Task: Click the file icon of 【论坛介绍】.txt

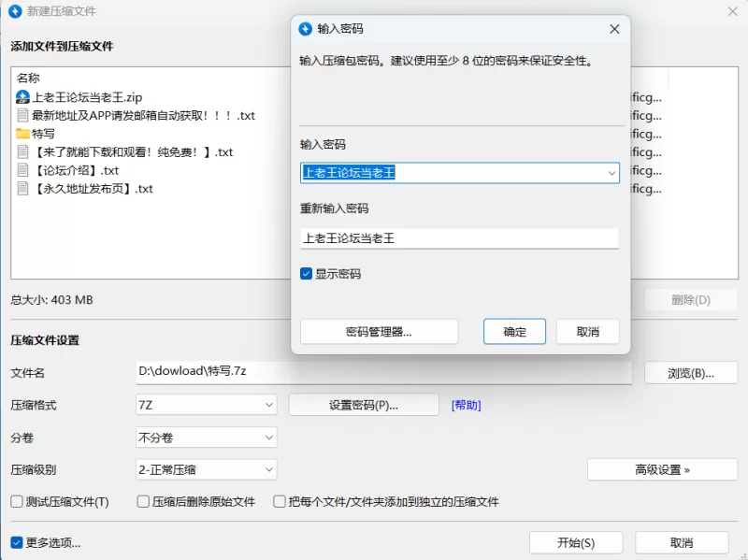Action: tap(22, 170)
